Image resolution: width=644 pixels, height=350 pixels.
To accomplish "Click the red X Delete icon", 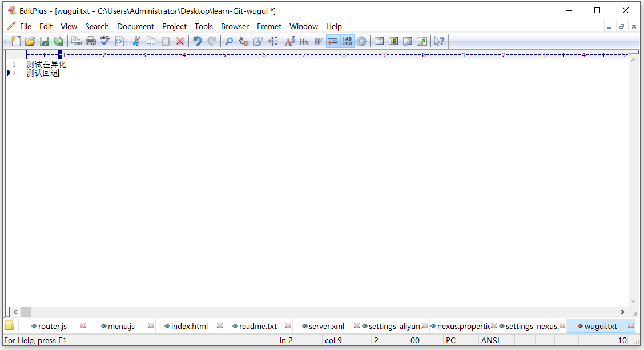I will click(x=179, y=41).
